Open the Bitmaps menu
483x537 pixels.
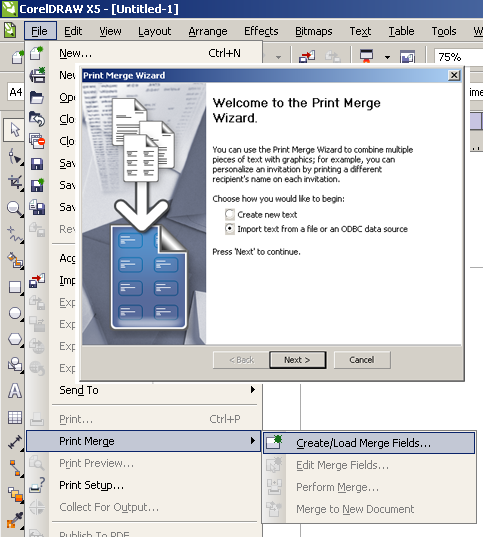coord(313,31)
